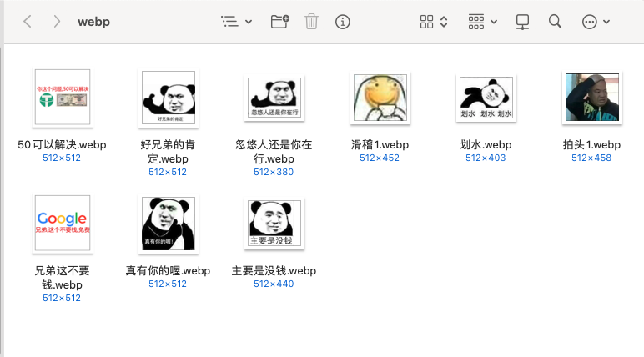Image resolution: width=644 pixels, height=357 pixels.
Task: Click the trash delete icon
Action: coord(311,22)
